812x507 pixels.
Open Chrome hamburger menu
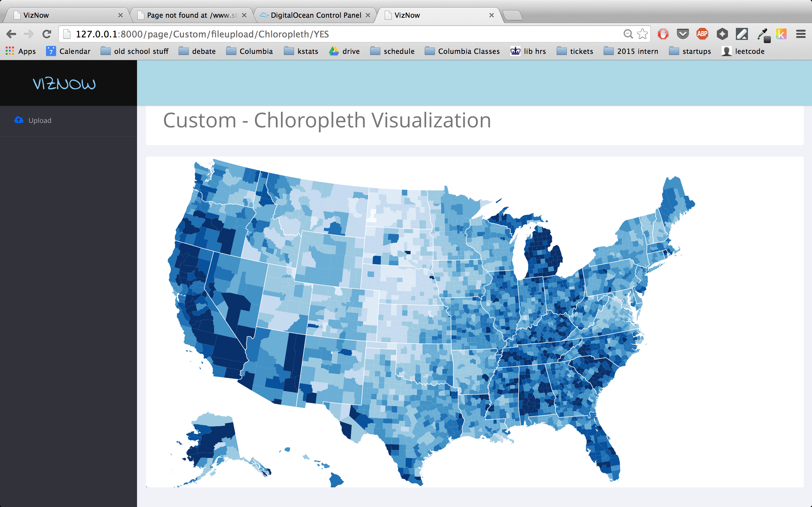(x=801, y=34)
